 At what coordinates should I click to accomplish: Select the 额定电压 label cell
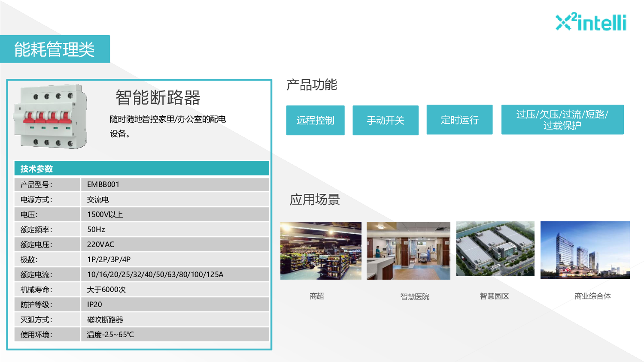click(x=47, y=244)
